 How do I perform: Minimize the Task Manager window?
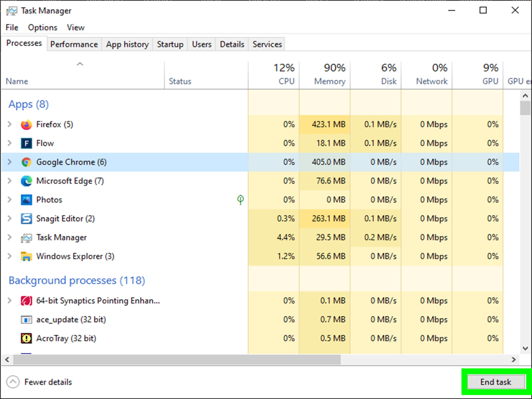click(452, 10)
